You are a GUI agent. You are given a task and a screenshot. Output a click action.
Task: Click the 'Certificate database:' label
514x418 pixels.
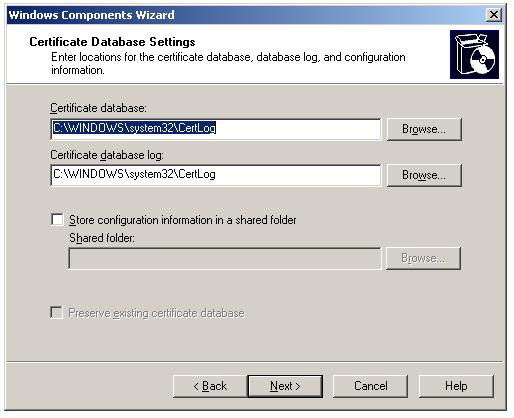coord(98,108)
